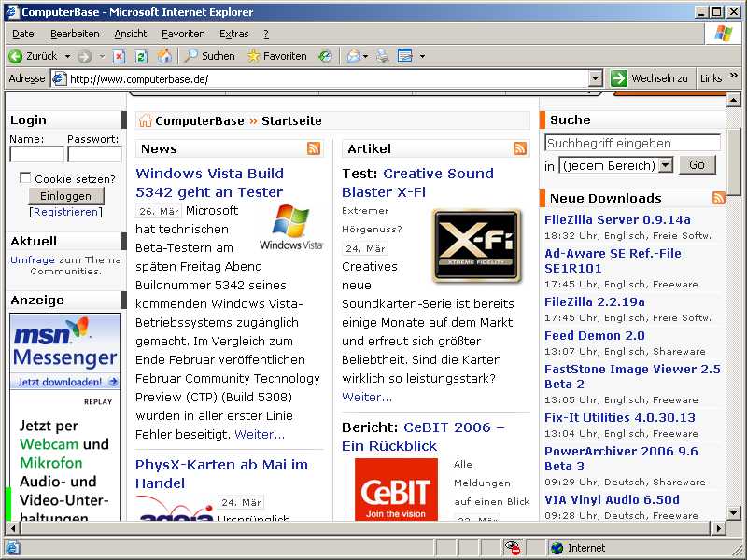
Task: Expand Links toolbar chevron
Action: click(x=734, y=76)
